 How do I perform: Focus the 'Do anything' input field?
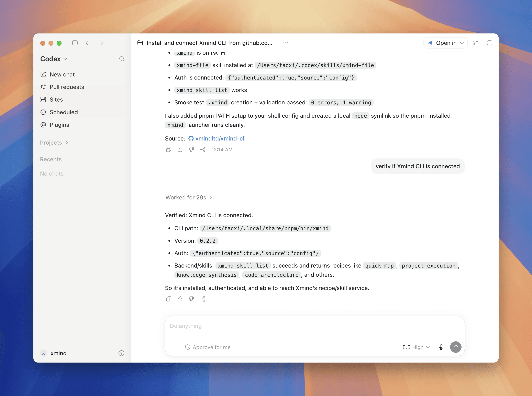click(x=315, y=326)
